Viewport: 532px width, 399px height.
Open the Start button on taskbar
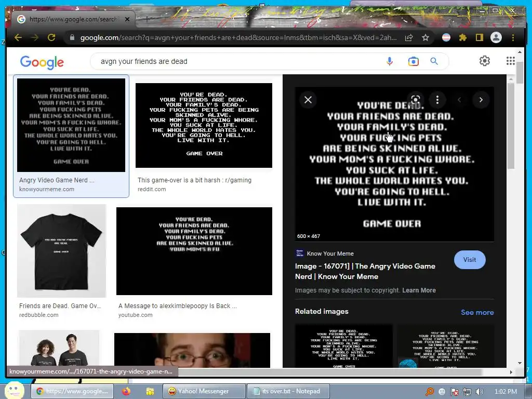(14, 390)
